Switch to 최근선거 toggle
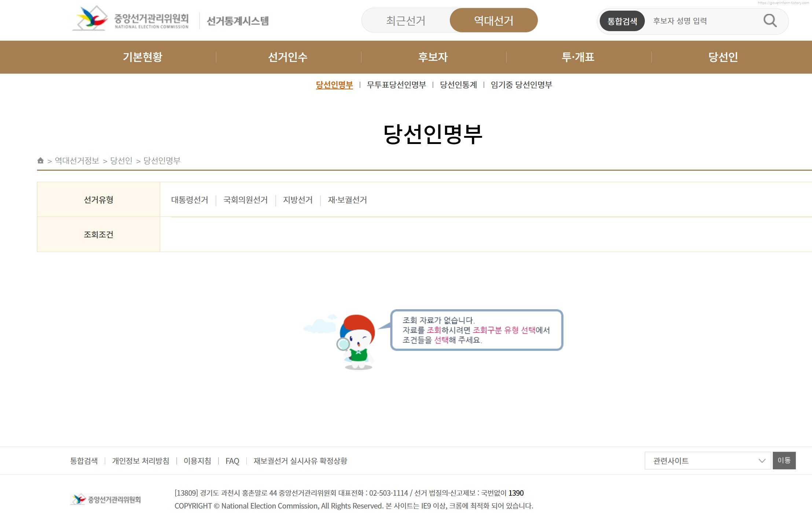The width and height of the screenshot is (812, 532). pyautogui.click(x=405, y=21)
